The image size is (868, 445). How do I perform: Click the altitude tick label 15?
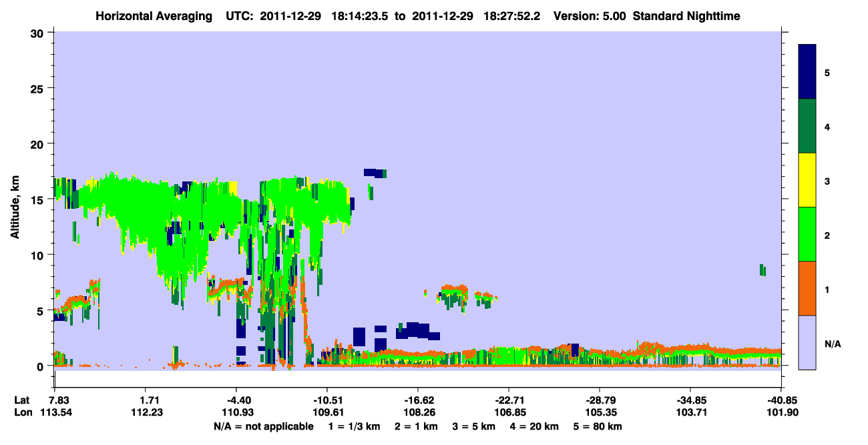point(39,199)
